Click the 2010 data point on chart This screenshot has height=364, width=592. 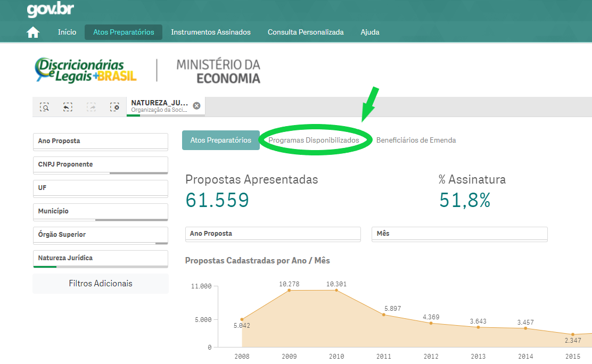336,290
